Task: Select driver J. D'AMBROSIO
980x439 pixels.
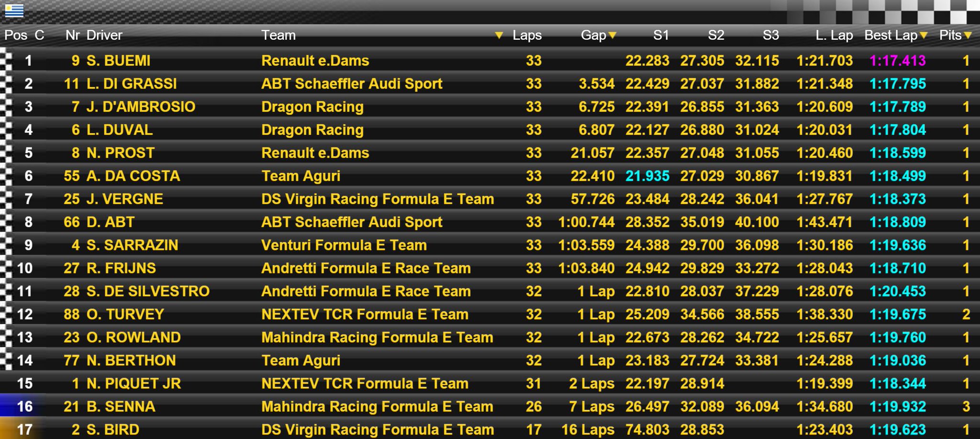Action: [x=141, y=107]
